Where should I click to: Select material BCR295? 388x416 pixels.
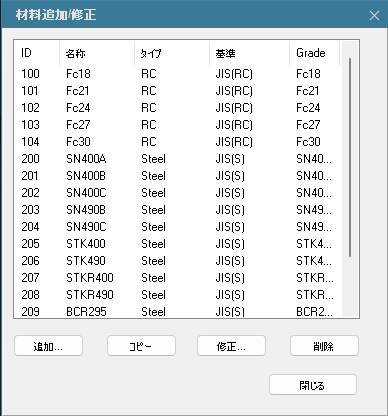(x=86, y=312)
